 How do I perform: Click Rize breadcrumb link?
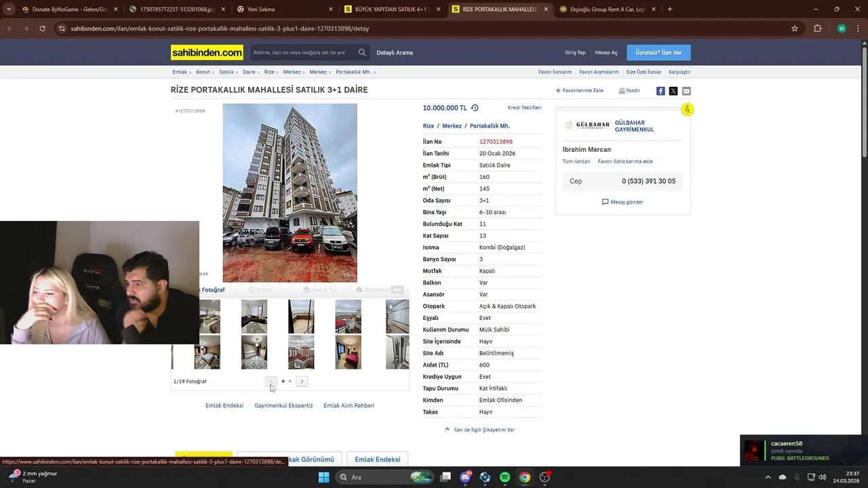(x=269, y=72)
